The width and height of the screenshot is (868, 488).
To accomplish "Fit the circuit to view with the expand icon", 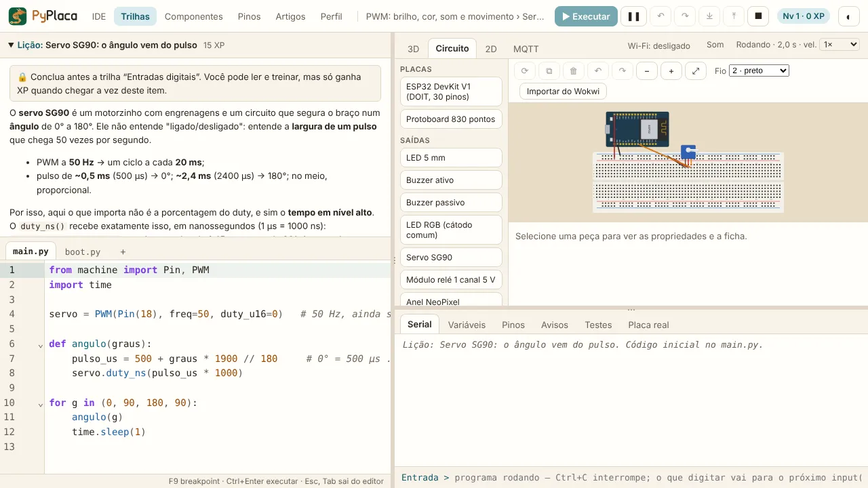I will [696, 70].
